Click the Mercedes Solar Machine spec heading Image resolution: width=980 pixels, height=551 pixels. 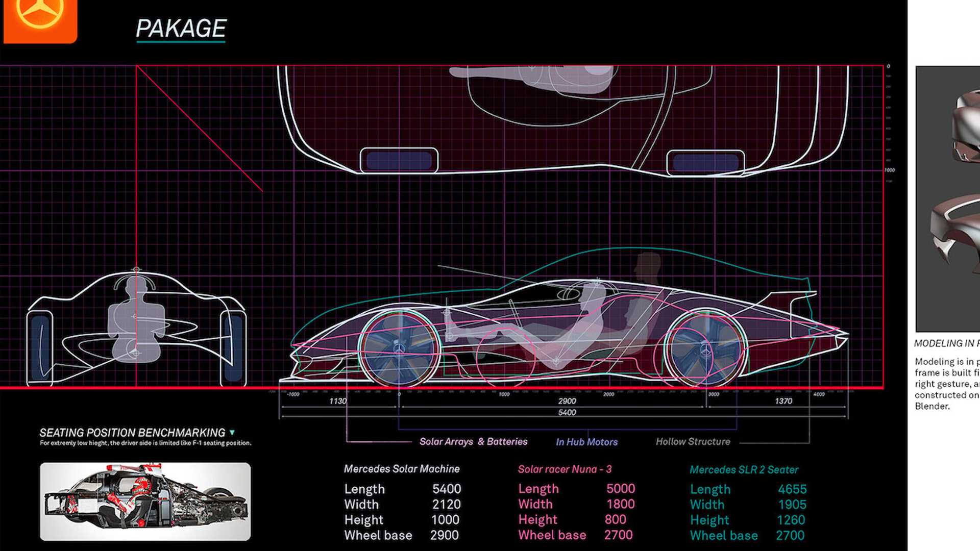point(402,469)
